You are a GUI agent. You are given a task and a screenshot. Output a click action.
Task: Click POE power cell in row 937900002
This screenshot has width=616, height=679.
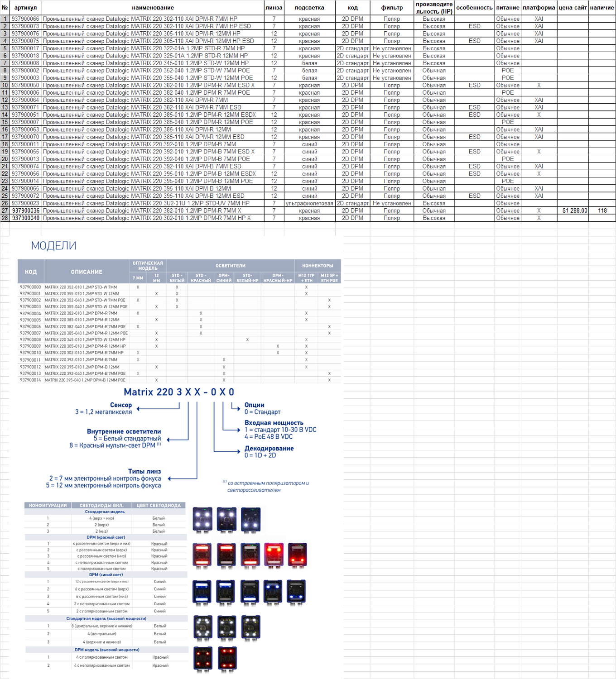click(508, 71)
